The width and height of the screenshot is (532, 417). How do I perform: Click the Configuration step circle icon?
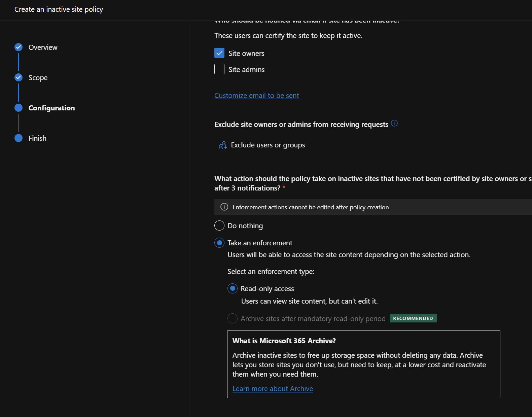click(x=19, y=108)
